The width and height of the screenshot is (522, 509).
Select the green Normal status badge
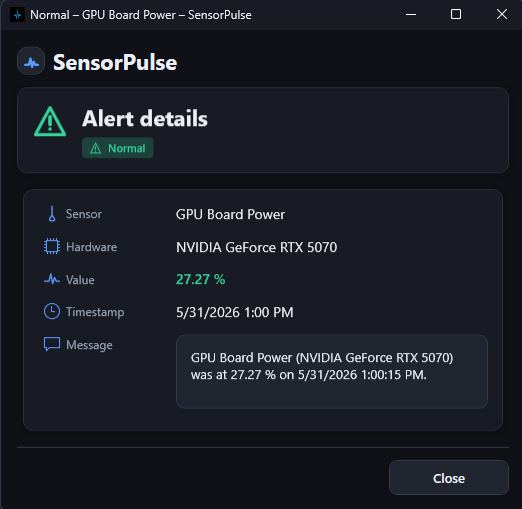click(118, 148)
